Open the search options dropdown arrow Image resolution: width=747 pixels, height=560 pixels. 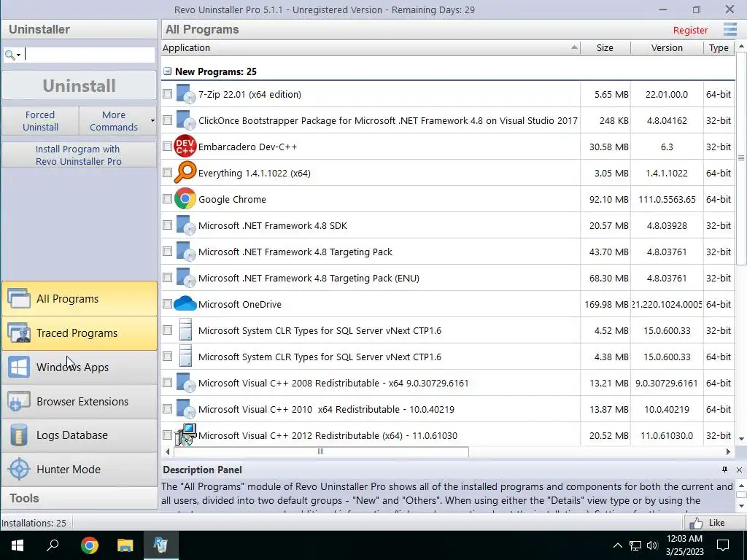click(18, 55)
